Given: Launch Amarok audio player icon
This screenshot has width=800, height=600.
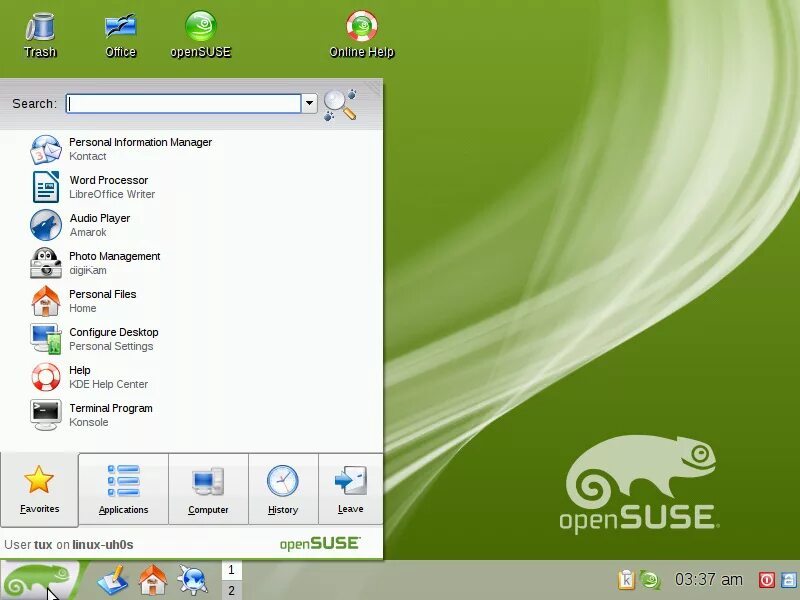Looking at the screenshot, I should [45, 225].
